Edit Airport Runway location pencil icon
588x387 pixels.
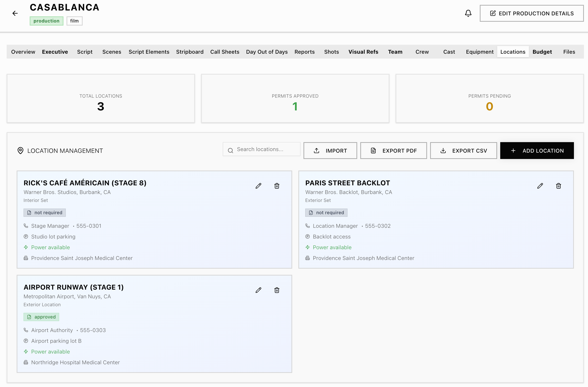click(x=258, y=290)
